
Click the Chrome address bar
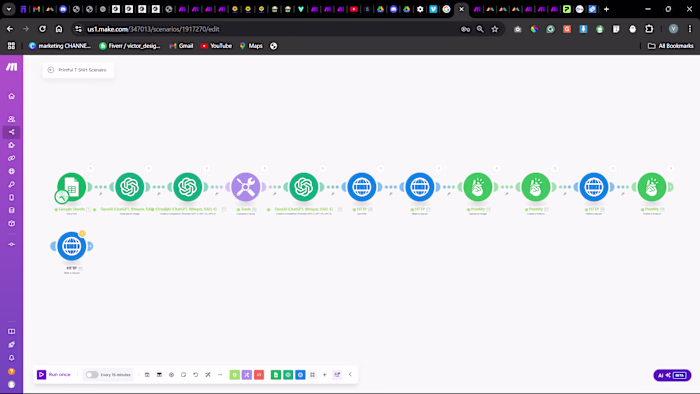tap(268, 29)
